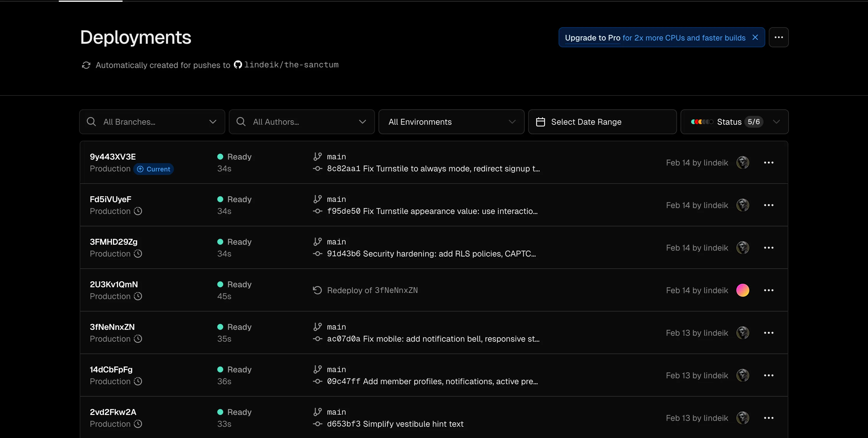Click the search magnifier in All Branches field
This screenshot has height=438, width=868.
[91, 122]
